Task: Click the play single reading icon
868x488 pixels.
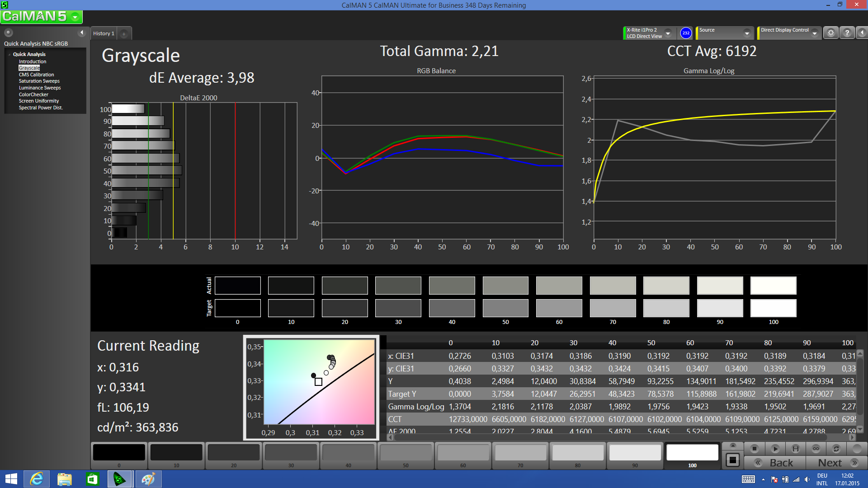Action: click(x=775, y=449)
